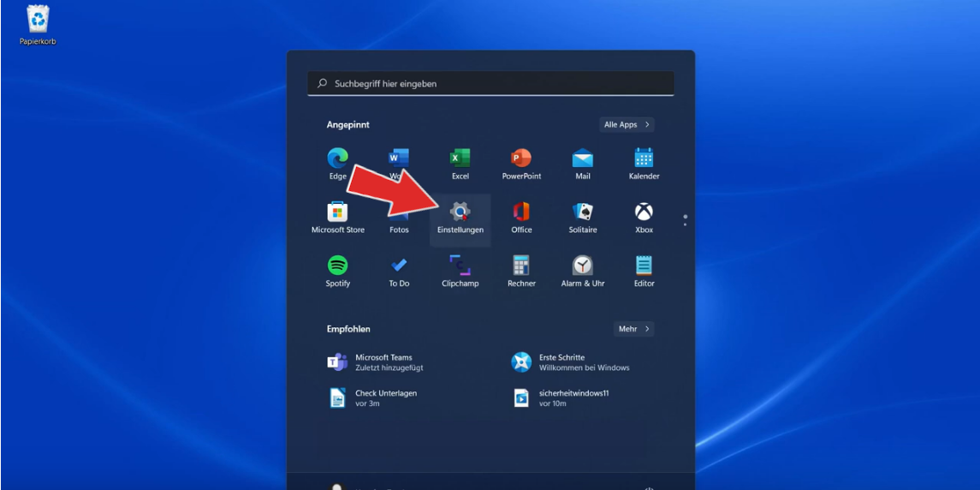
Task: Go to next pinned page dots
Action: pos(685,220)
